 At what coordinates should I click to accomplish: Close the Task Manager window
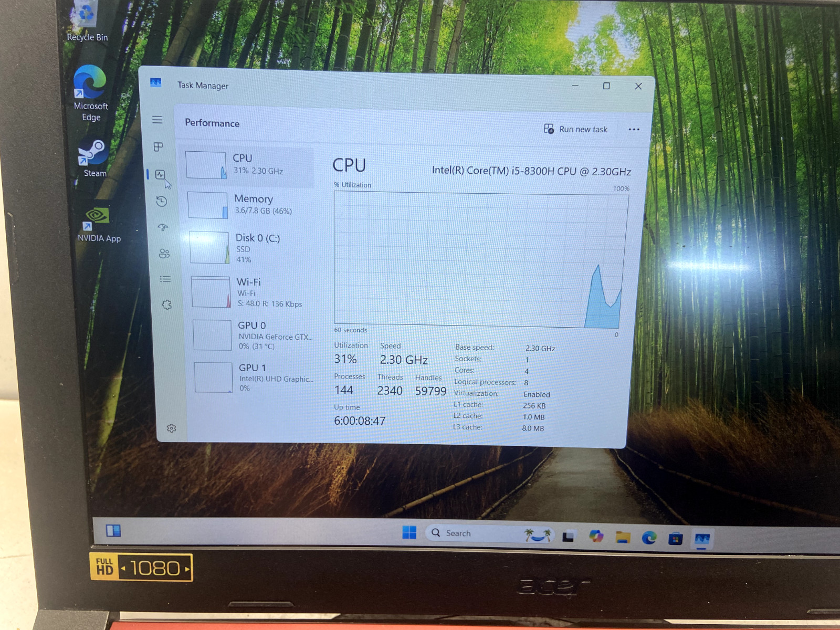[x=638, y=86]
